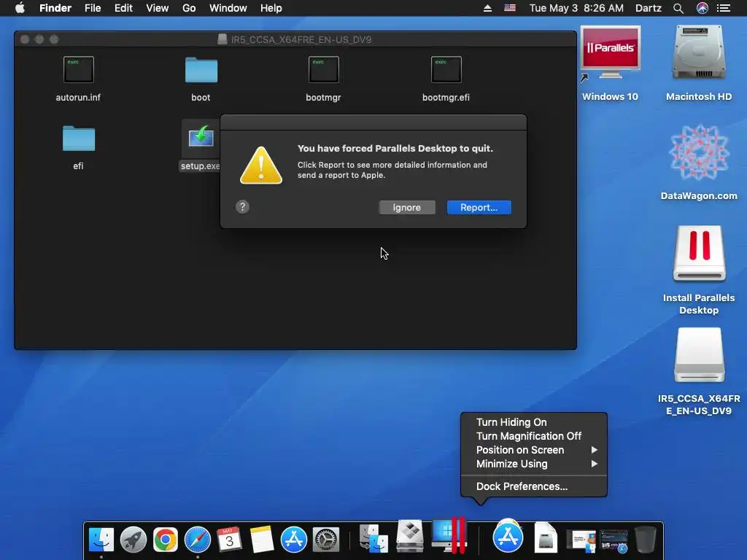This screenshot has height=560, width=747.
Task: Select the setup.exe file icon
Action: point(201,138)
